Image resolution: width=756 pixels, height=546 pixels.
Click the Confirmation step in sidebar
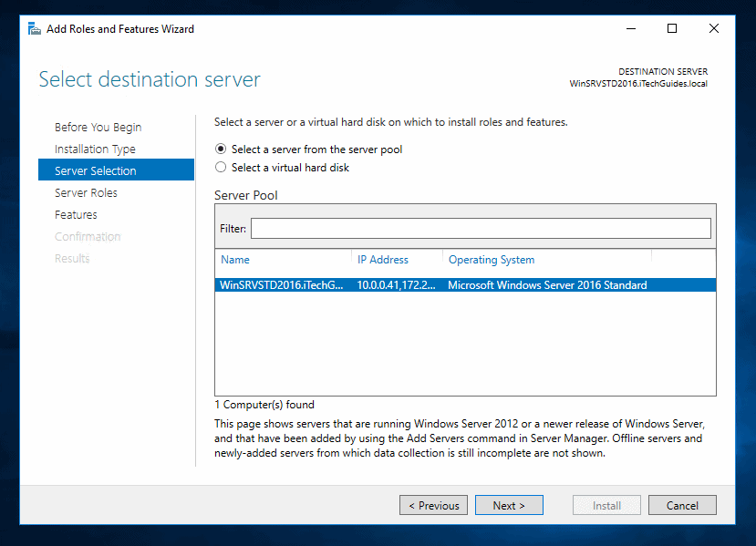[88, 237]
